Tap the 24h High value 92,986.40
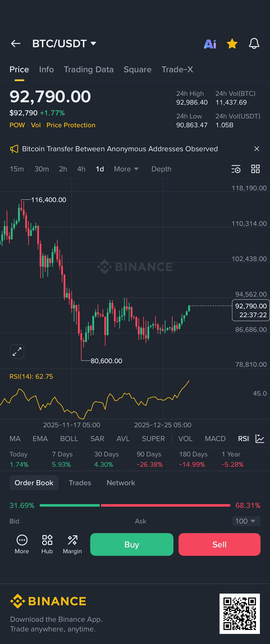This screenshot has height=644, width=270. pos(192,102)
